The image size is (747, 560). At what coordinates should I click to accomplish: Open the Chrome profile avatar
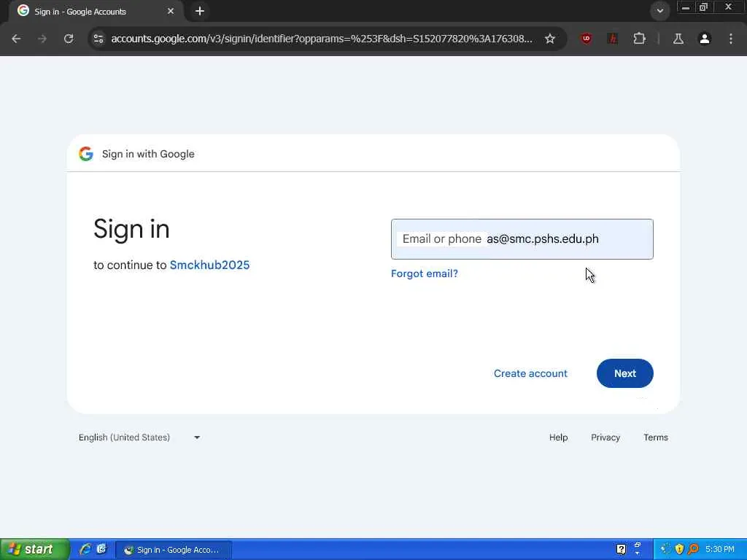pyautogui.click(x=705, y=39)
